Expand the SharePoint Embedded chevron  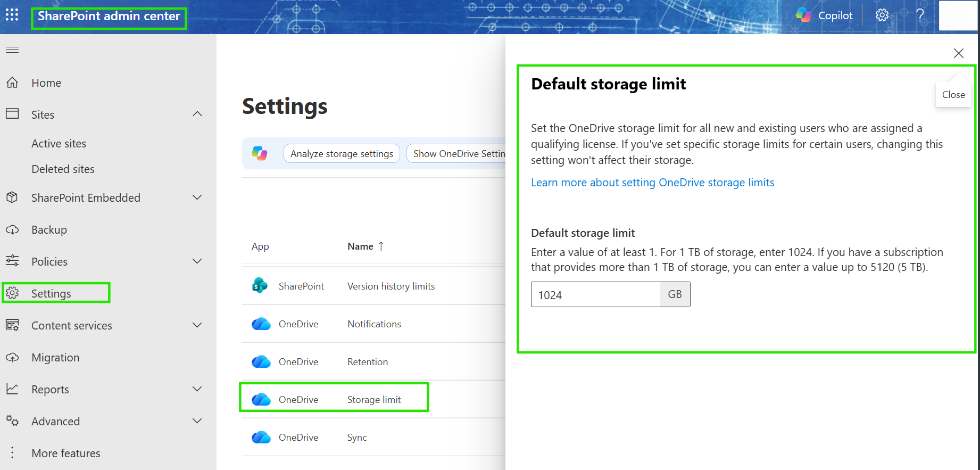[197, 197]
